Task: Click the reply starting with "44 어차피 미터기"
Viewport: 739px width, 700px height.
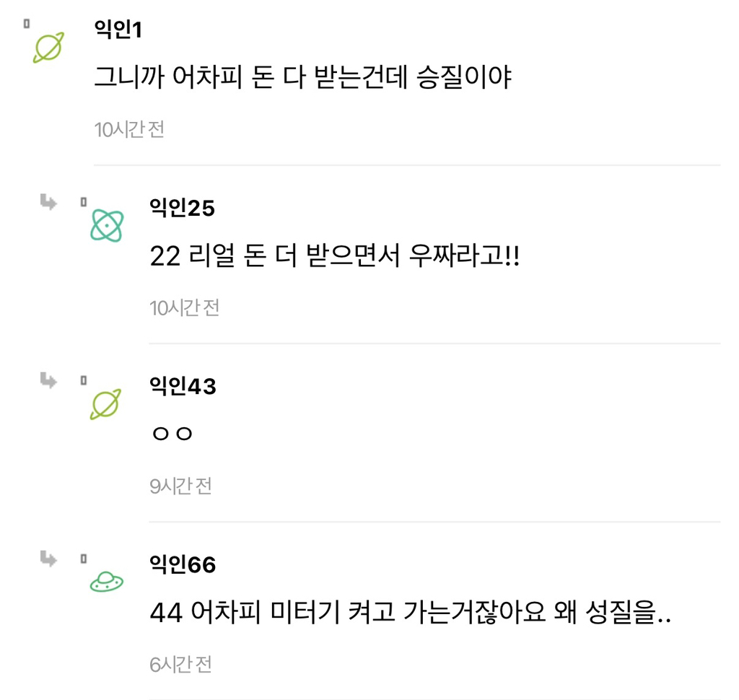Action: pyautogui.click(x=410, y=613)
